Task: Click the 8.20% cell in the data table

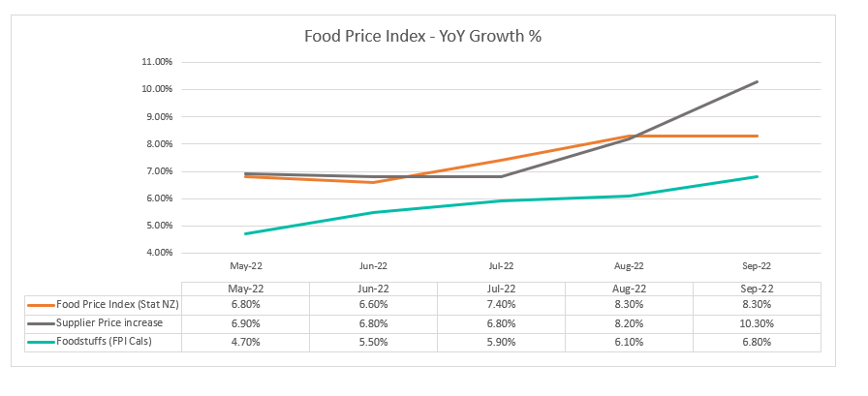Action: click(x=629, y=321)
